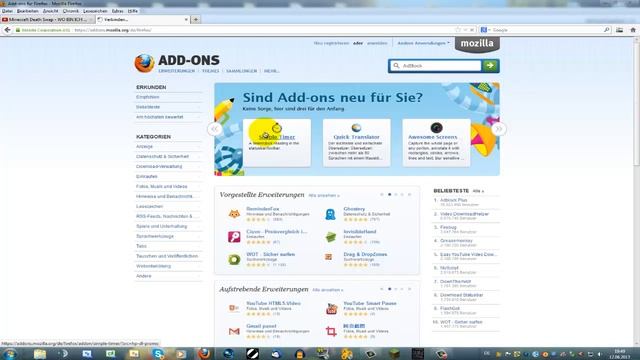Open Webentwicklung category
Viewport: 640px width, 360px height.
(153, 266)
